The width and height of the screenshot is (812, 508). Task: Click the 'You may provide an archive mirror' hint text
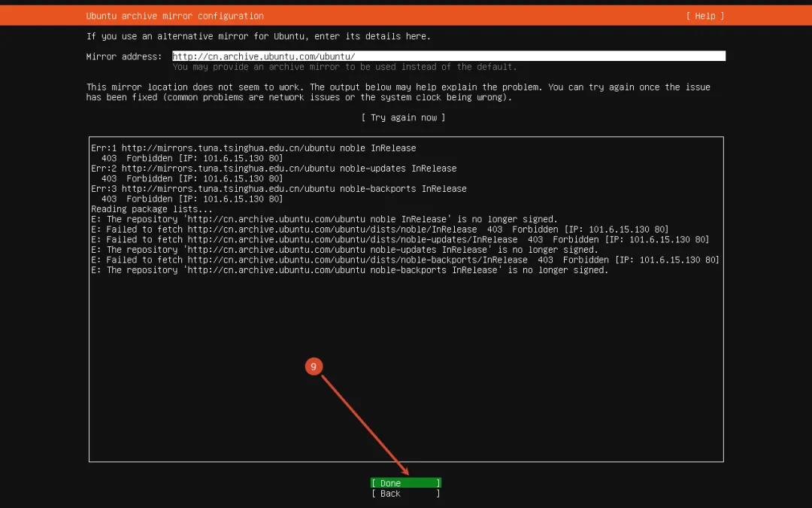pos(345,67)
